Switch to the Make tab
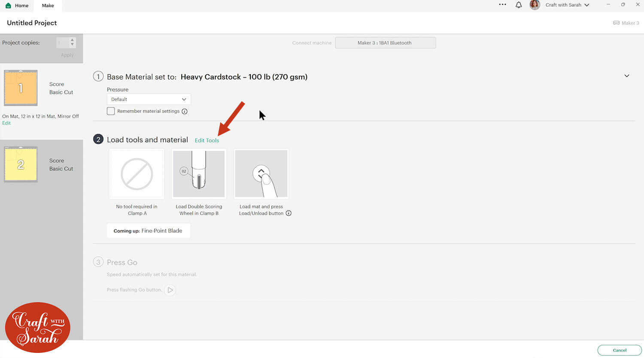Screen dimensions: 644x358 click(48, 6)
